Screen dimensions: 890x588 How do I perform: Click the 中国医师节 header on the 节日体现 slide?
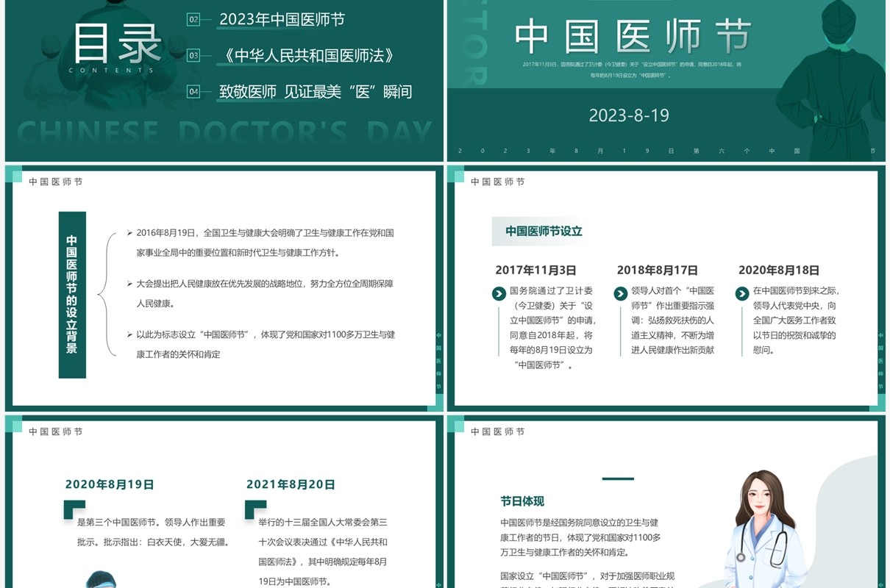click(498, 431)
